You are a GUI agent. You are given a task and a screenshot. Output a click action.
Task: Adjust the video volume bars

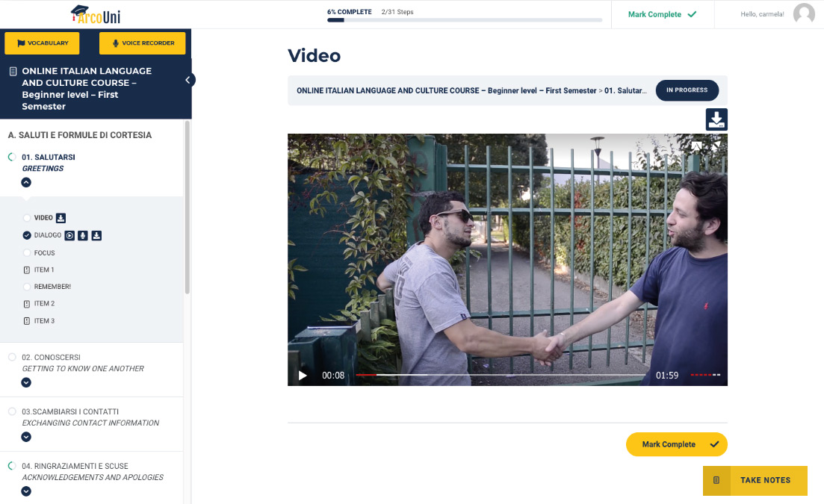click(x=705, y=375)
